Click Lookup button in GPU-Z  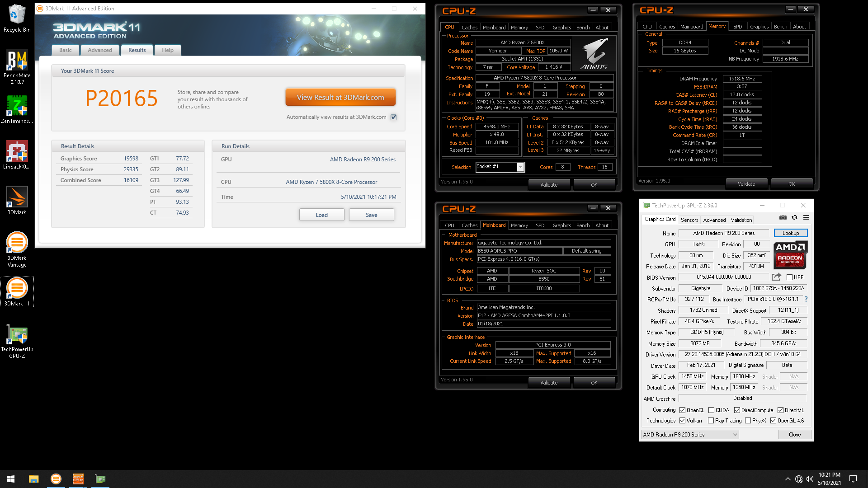click(x=791, y=233)
